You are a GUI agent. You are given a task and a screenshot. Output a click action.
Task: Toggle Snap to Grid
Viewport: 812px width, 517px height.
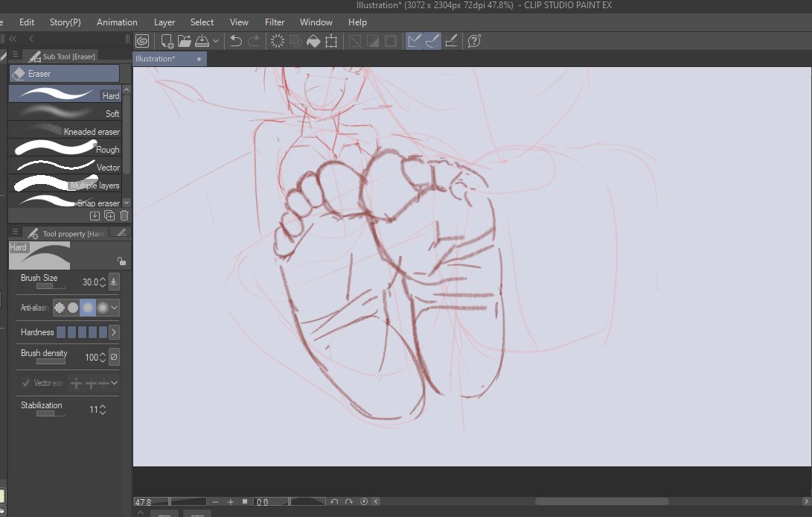point(451,41)
